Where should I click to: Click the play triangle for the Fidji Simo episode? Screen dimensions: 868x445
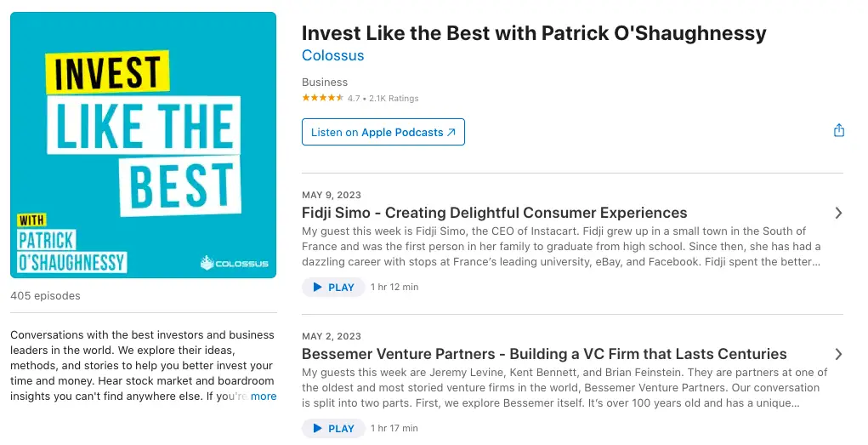point(317,287)
